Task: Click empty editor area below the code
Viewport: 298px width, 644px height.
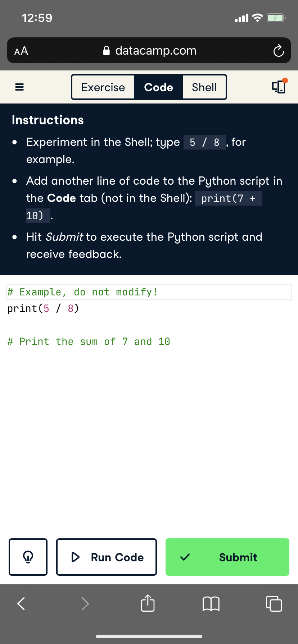Action: pyautogui.click(x=149, y=431)
